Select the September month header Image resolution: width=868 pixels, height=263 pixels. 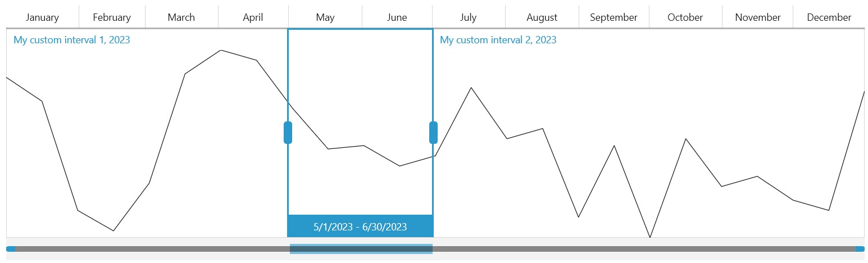(614, 17)
